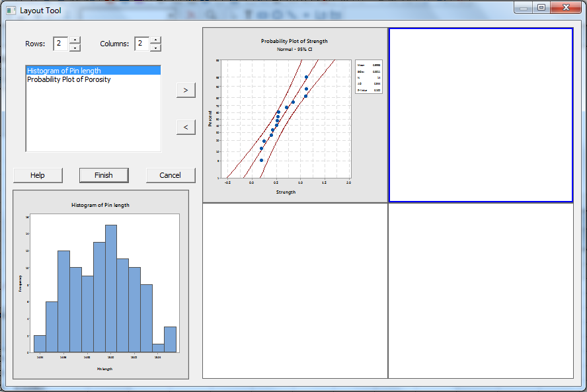Viewport: 587px width, 392px height.
Task: Increase the Columns value with up arrow
Action: pos(155,40)
